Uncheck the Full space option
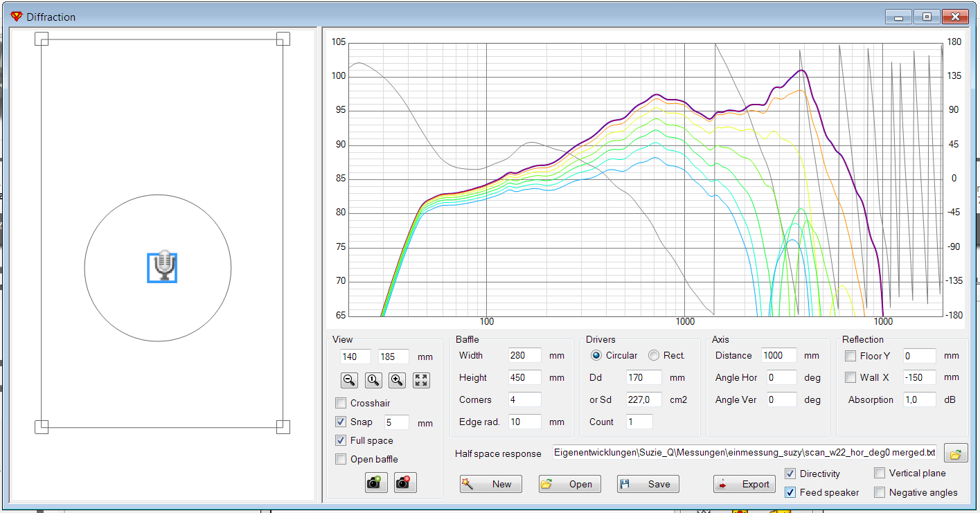 [x=341, y=440]
